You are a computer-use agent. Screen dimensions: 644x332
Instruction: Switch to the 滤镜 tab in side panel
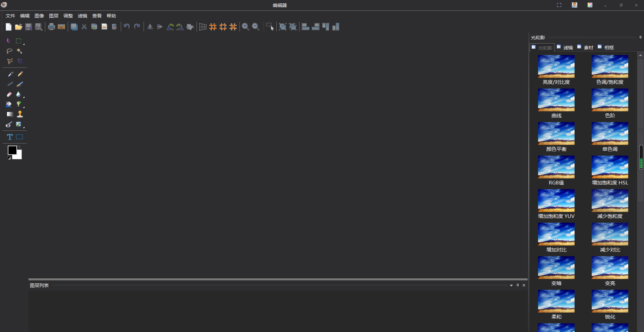[565, 48]
